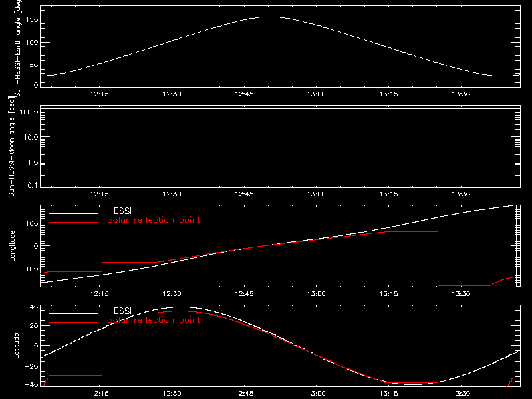
Task: Click the 13:30 tick label under Moon angle plot
Action: coord(461,194)
